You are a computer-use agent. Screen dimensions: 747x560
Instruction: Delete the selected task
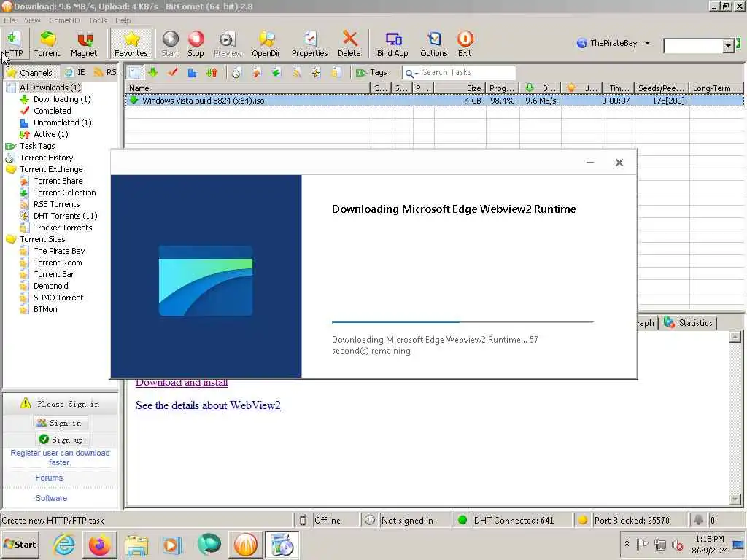(349, 44)
